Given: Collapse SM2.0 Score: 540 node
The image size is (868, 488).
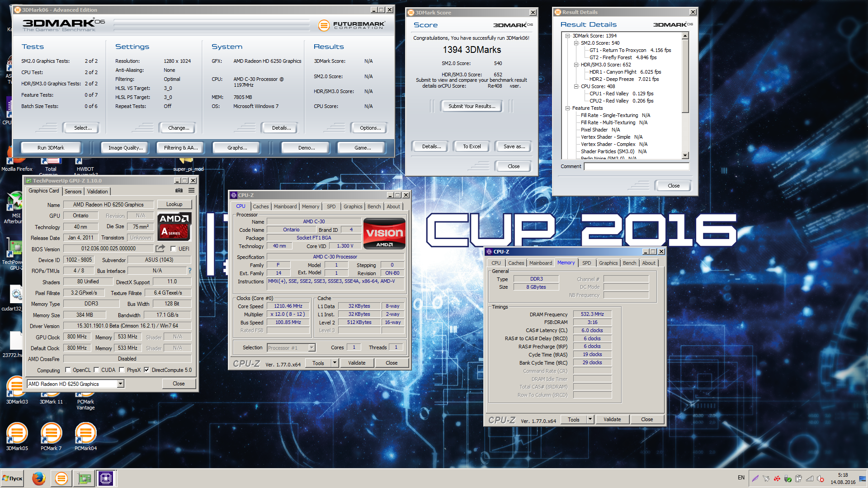Looking at the screenshot, I should [x=576, y=43].
